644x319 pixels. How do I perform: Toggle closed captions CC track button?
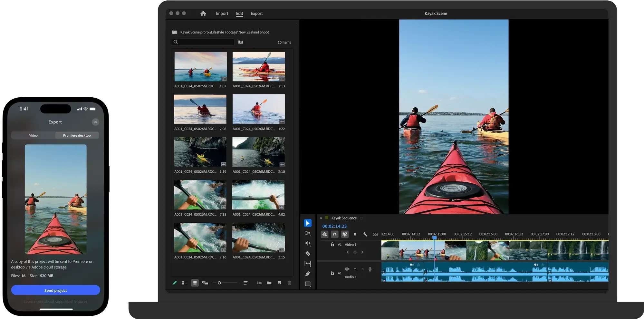pyautogui.click(x=375, y=234)
